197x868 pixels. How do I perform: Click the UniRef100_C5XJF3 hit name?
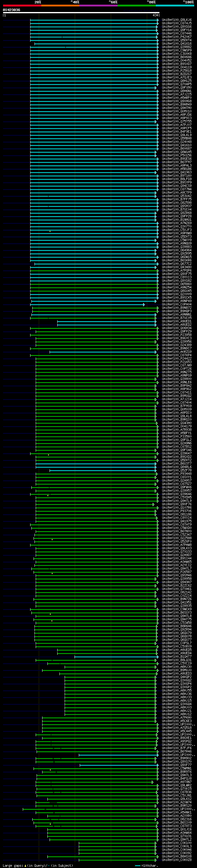point(177,230)
